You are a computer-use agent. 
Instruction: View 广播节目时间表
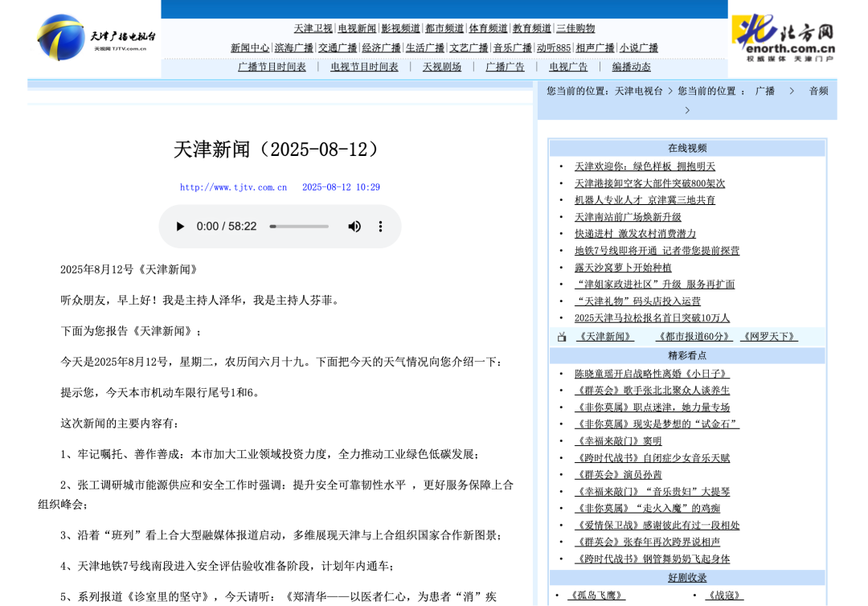(x=272, y=67)
